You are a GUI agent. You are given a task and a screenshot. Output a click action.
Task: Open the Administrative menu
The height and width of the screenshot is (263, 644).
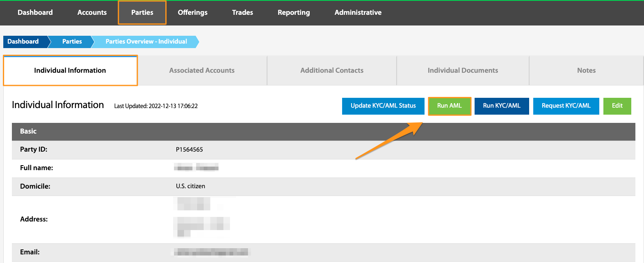click(358, 12)
